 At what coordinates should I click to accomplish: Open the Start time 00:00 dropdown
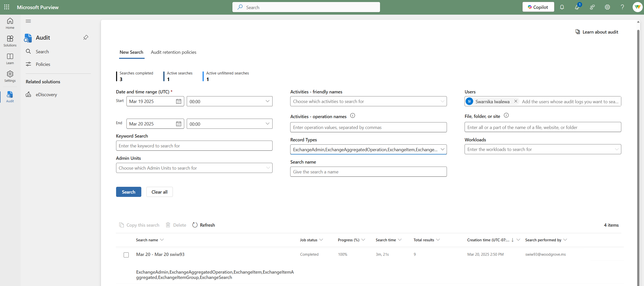267,101
